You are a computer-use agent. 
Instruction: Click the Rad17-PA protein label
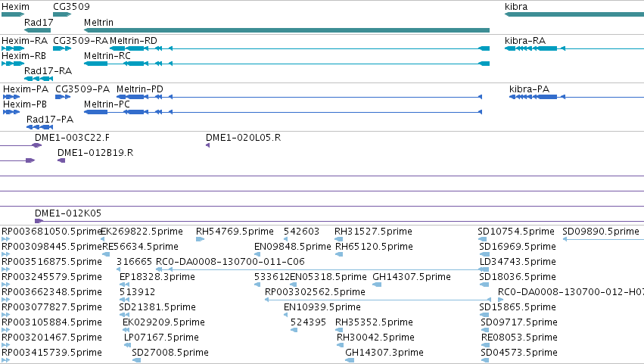[50, 120]
